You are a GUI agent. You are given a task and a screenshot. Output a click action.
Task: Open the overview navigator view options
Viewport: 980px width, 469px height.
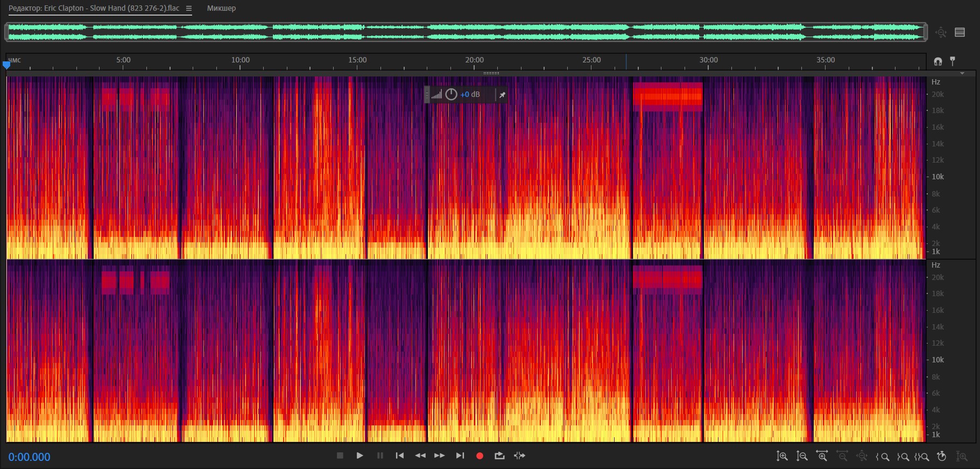coord(960,32)
